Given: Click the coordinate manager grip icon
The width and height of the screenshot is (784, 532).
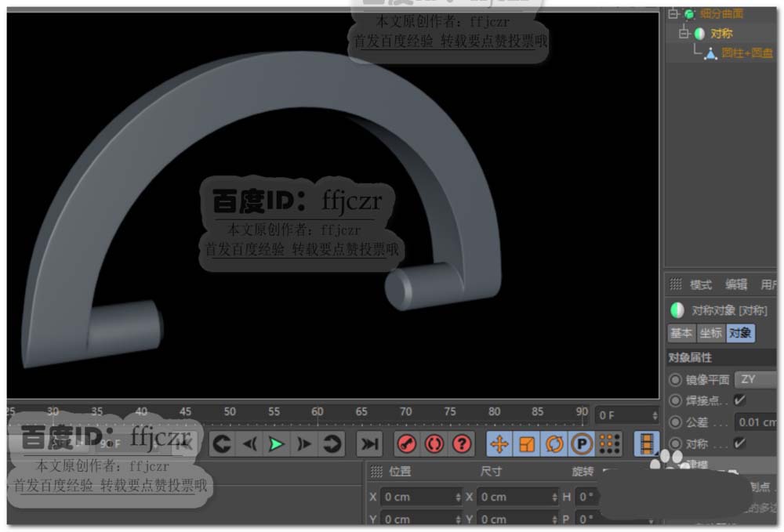Looking at the screenshot, I should click(x=376, y=471).
